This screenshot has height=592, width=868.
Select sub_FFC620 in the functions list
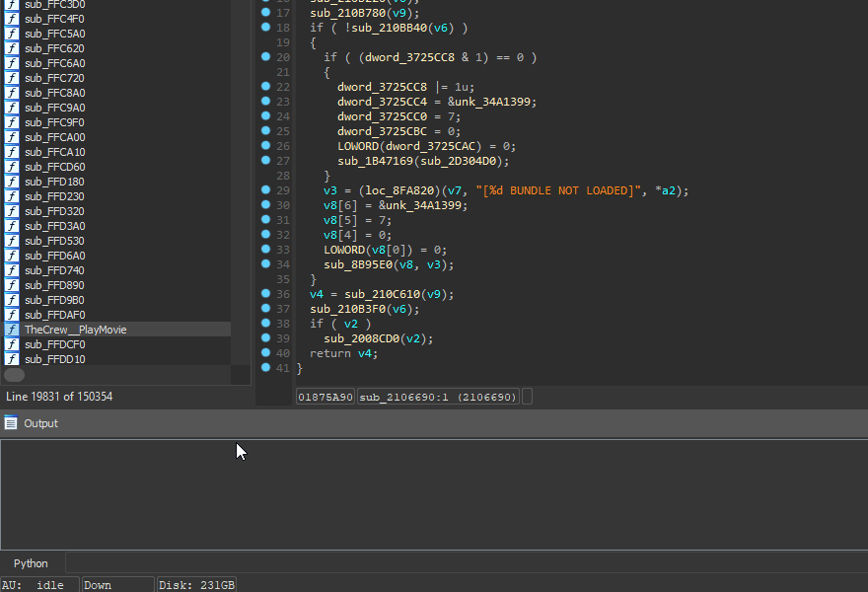pyautogui.click(x=54, y=48)
